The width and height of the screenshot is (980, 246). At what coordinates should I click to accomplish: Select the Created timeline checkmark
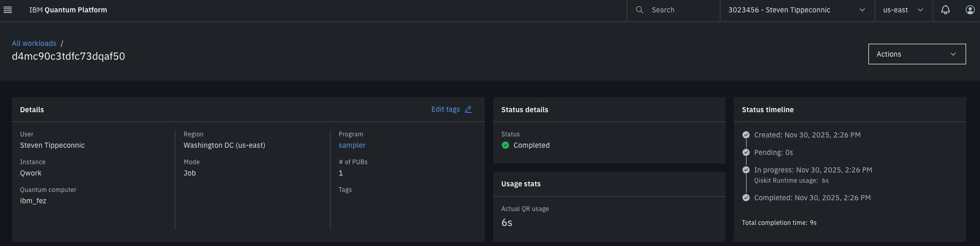746,135
